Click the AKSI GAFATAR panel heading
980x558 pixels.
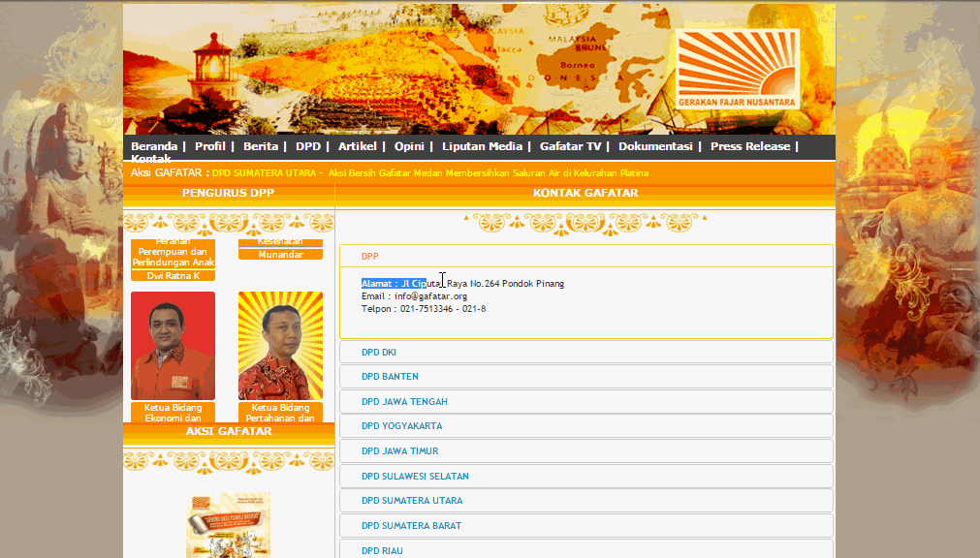point(229,431)
